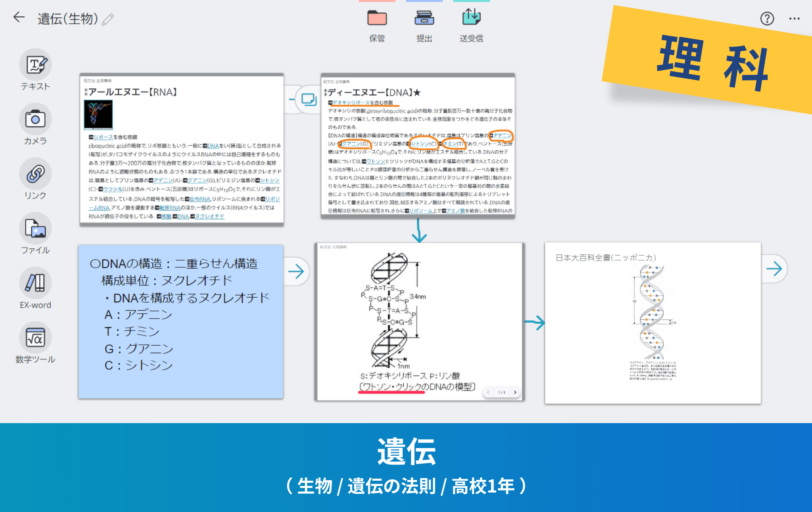Click the ワトソン link in the DNA article
The width and height of the screenshot is (812, 512).
[x=375, y=161]
